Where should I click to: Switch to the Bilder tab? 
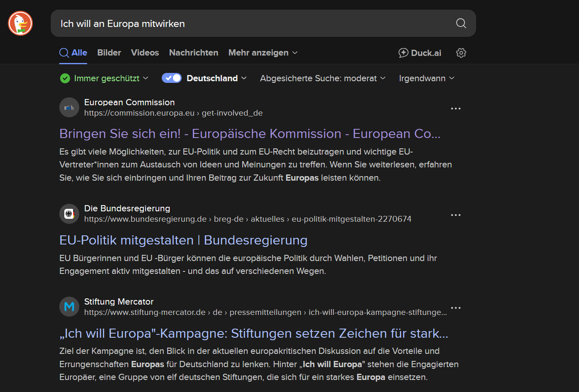click(109, 53)
